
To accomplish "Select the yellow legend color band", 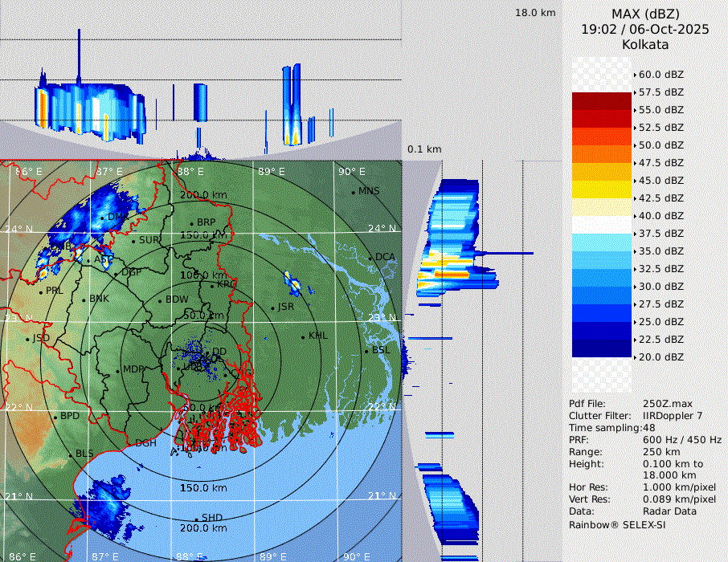I will pos(601,189).
